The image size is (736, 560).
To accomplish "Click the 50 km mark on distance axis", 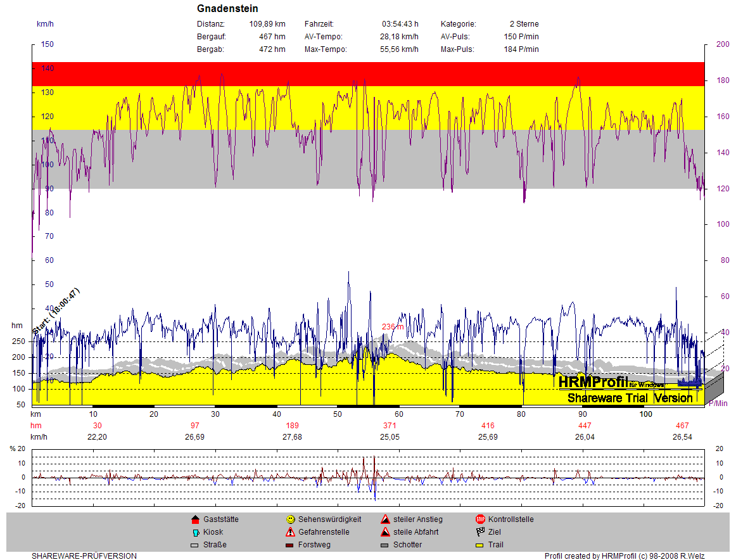I will (338, 414).
